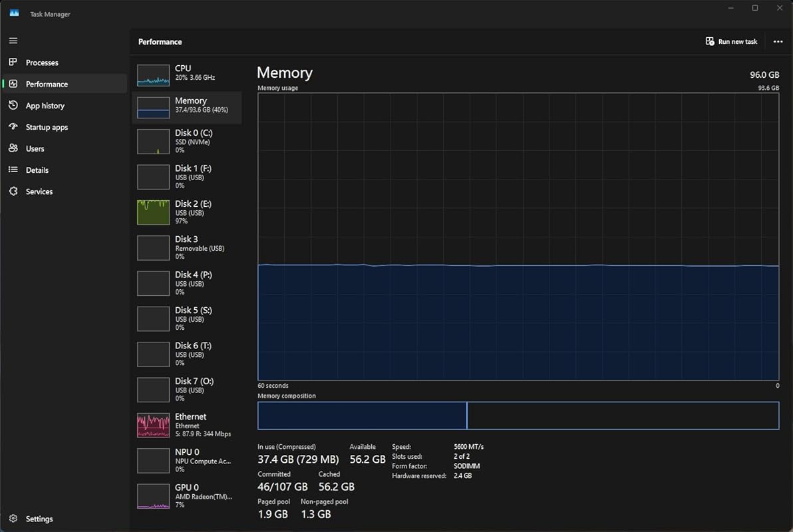The image size is (793, 532).
Task: Open the Ethernet network graph
Action: tap(154, 426)
